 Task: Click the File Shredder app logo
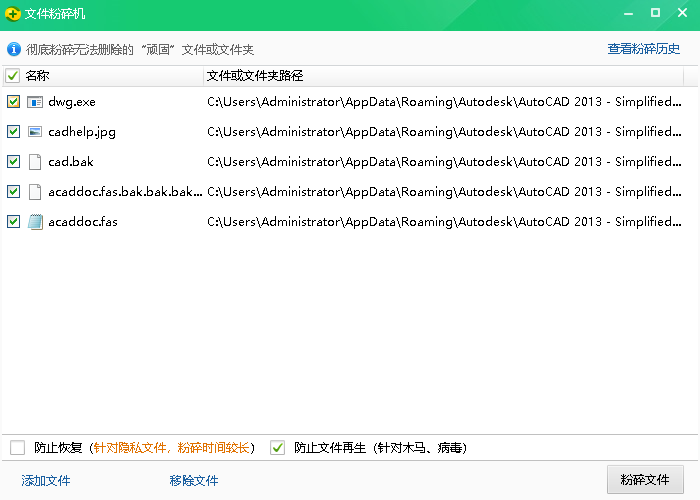[x=13, y=14]
